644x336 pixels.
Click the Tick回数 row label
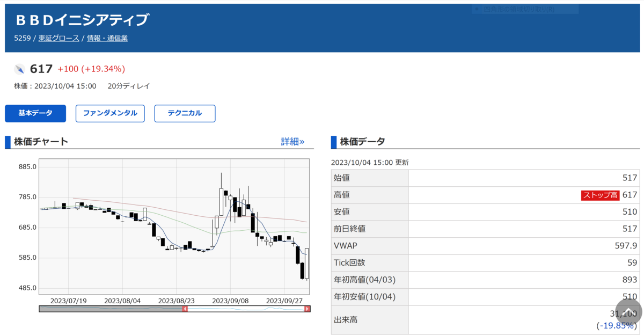[349, 263]
